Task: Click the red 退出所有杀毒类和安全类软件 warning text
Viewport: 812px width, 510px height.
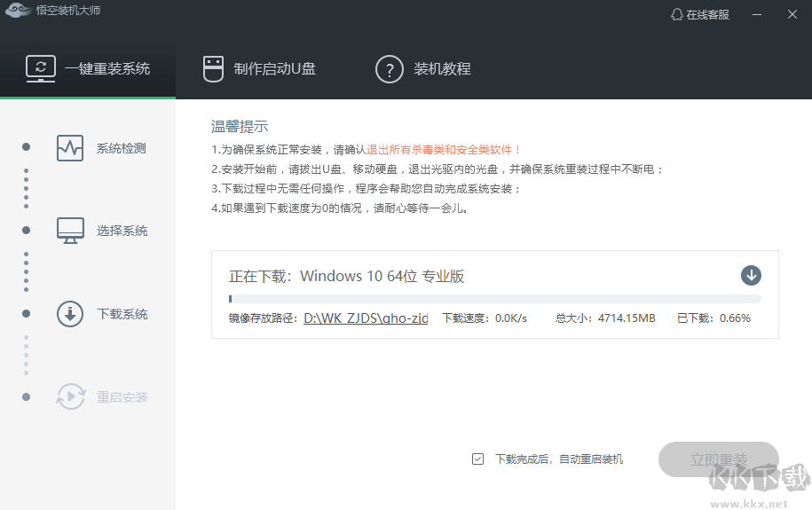Action: point(444,150)
